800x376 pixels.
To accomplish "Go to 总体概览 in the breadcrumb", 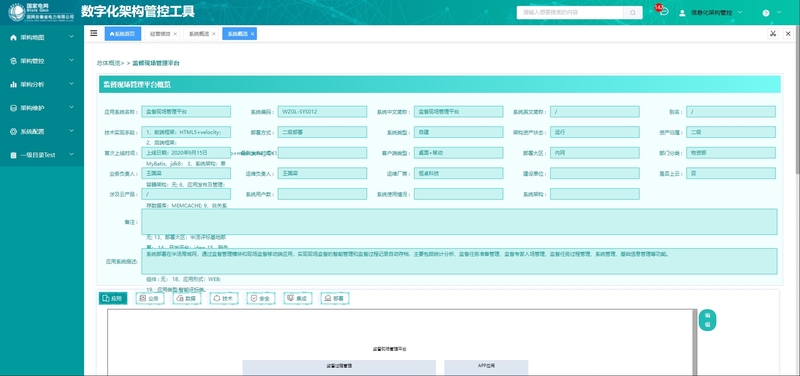I will (x=109, y=63).
